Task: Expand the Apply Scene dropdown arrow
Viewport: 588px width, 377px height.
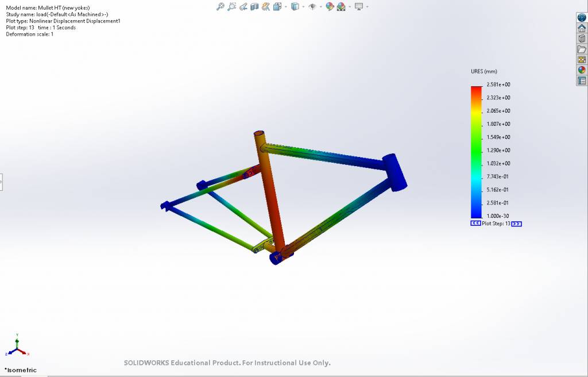Action: tap(350, 7)
